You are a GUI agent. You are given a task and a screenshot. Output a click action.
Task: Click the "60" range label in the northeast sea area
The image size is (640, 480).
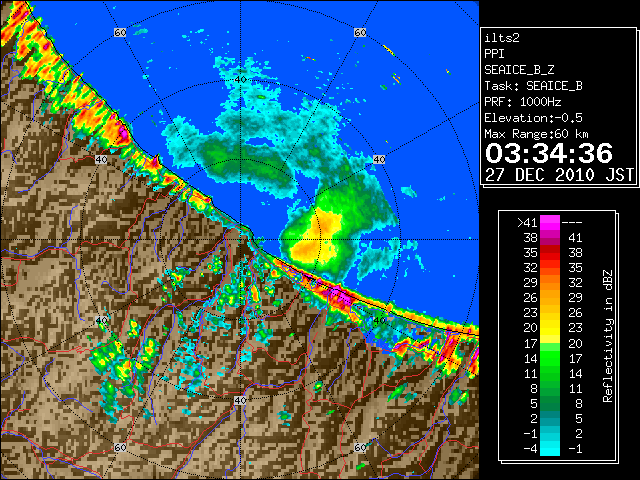click(360, 32)
